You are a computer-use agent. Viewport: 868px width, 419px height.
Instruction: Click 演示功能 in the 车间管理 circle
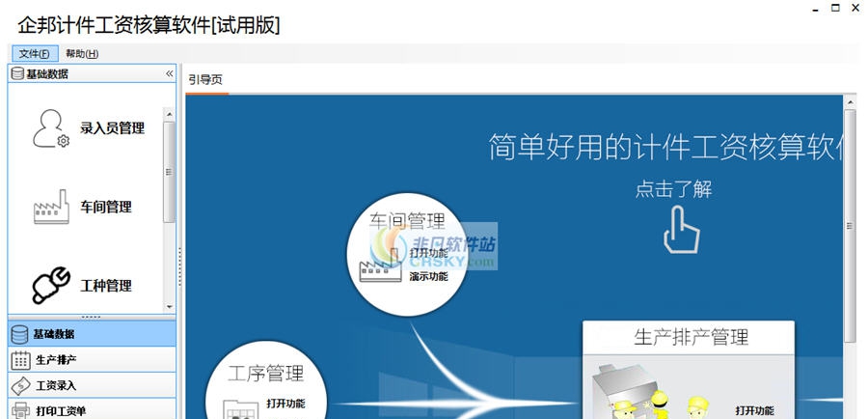[429, 276]
